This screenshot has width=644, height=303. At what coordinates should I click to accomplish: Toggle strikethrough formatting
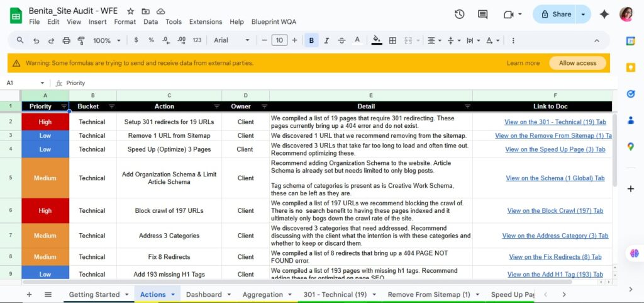pyautogui.click(x=342, y=40)
